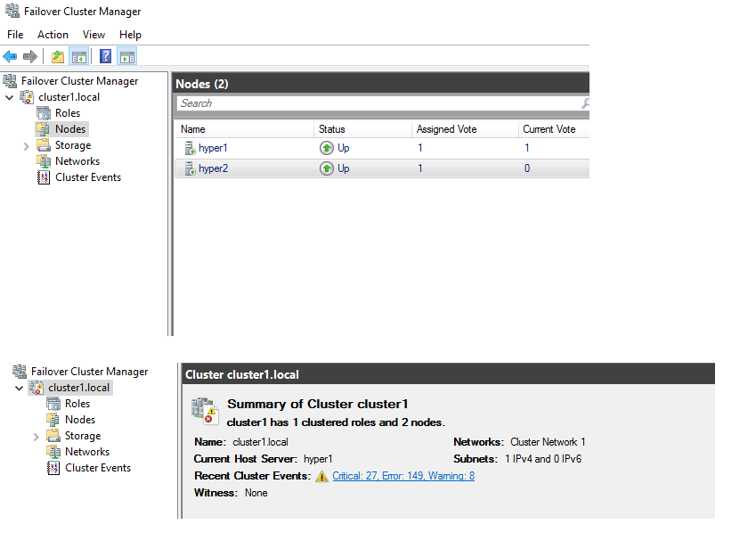Select the Storage icon in the tree

[45, 144]
